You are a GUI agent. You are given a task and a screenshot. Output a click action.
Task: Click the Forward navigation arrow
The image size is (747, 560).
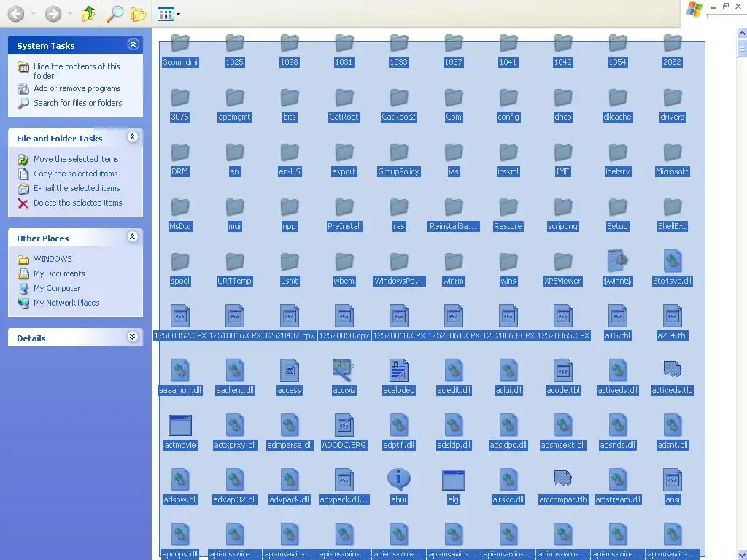click(53, 14)
